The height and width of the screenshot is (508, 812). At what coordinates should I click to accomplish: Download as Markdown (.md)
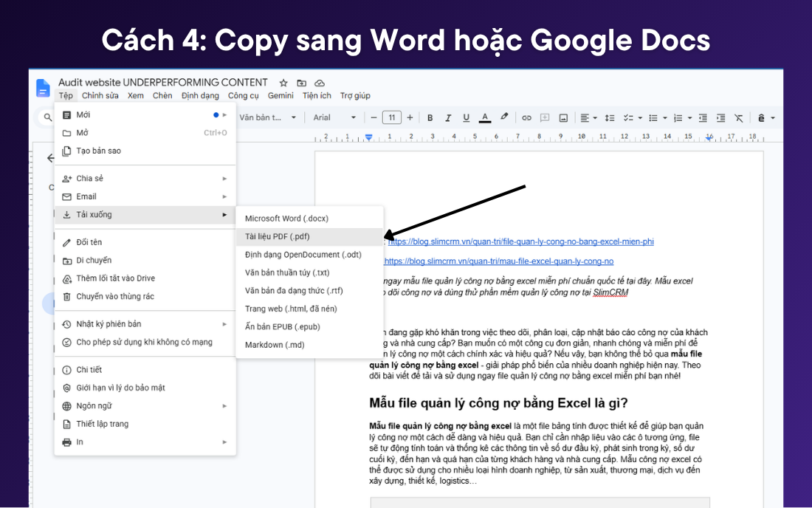(310, 344)
